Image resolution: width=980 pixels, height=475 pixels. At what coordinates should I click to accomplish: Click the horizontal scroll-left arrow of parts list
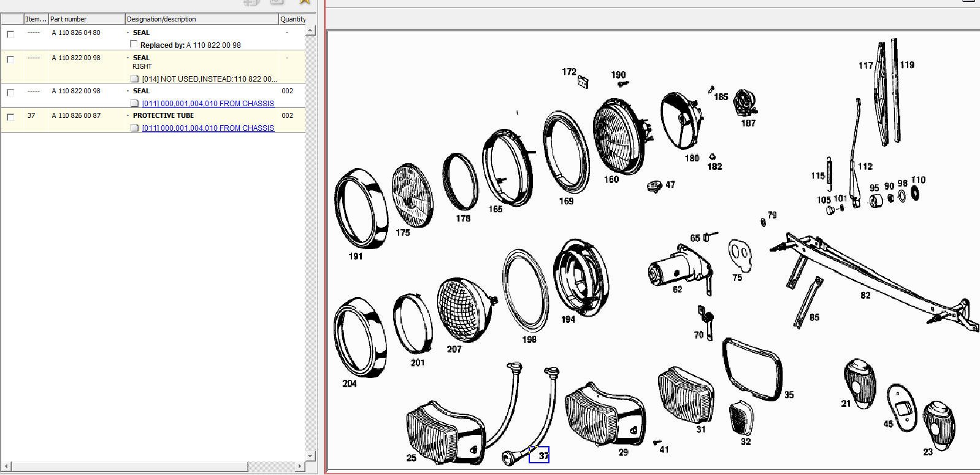6,466
